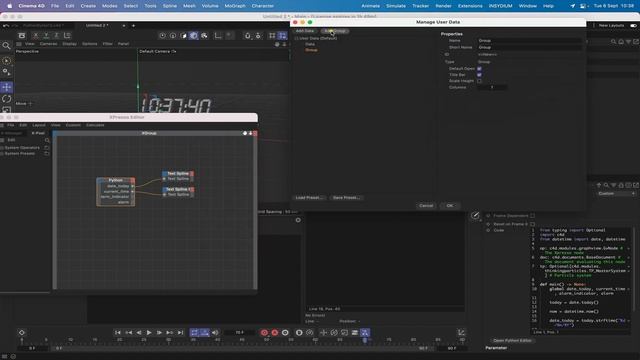This screenshot has height=360, width=640.
Task: Click the timeline playhead marker
Action: point(364,340)
